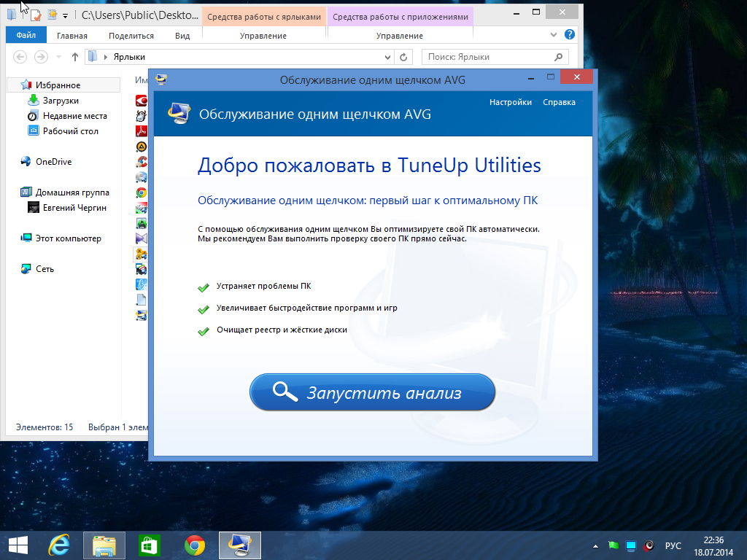This screenshot has width=747, height=560.
Task: Open Справка in the AVG window
Action: click(559, 102)
